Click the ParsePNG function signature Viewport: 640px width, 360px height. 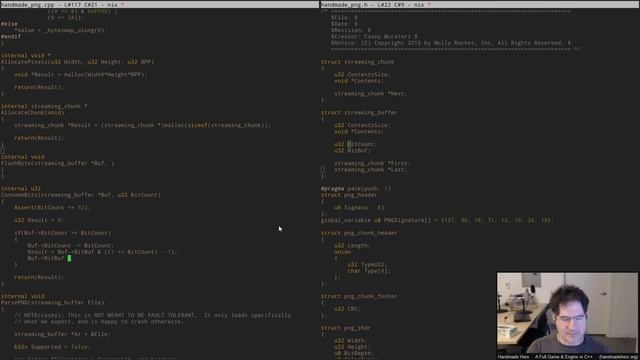click(53, 303)
